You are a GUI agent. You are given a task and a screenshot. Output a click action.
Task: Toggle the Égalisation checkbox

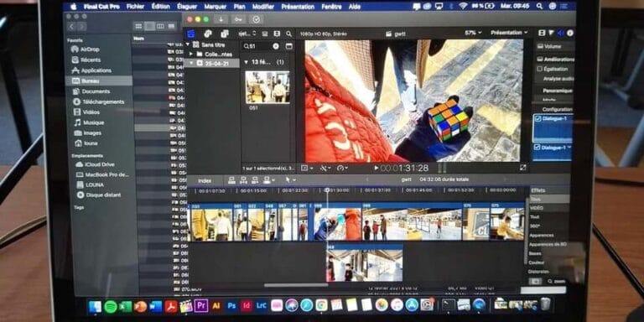click(x=540, y=69)
